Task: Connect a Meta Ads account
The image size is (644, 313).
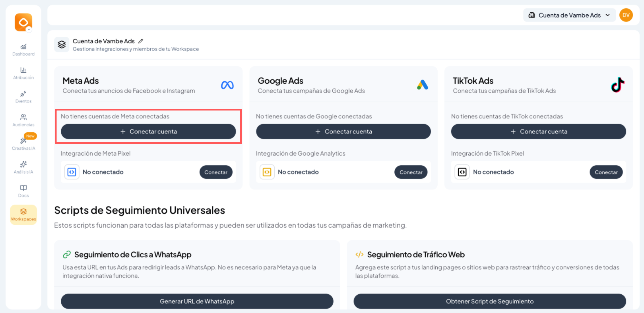Action: (148, 131)
